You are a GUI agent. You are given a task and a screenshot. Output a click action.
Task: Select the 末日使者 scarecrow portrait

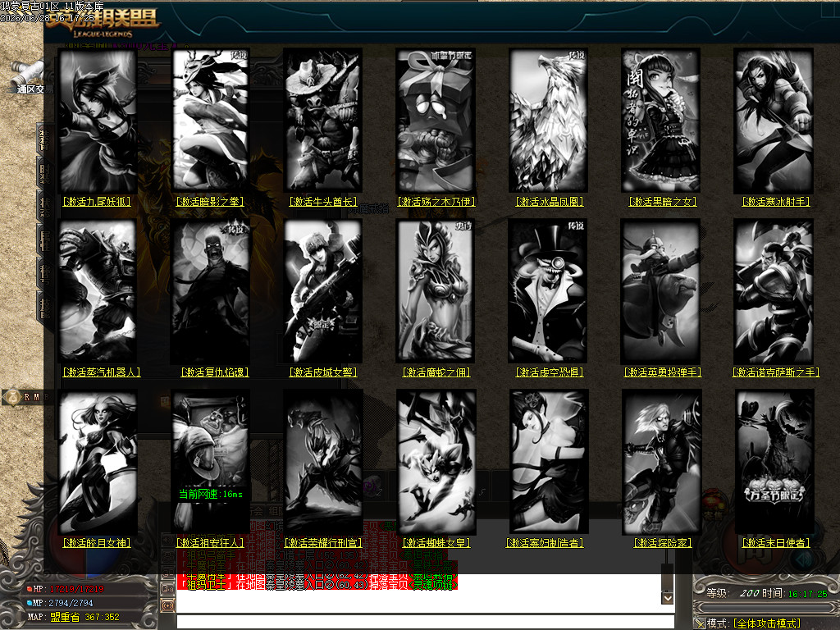coord(774,462)
